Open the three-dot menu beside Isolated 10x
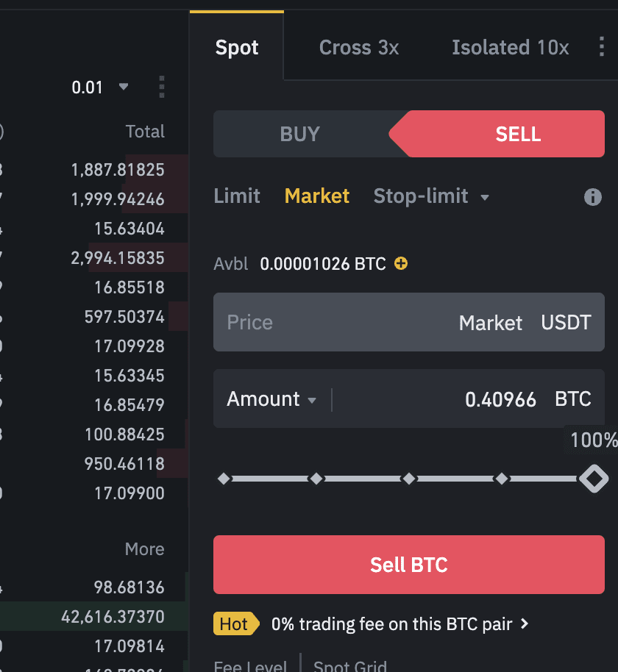This screenshot has width=618, height=672. [602, 48]
